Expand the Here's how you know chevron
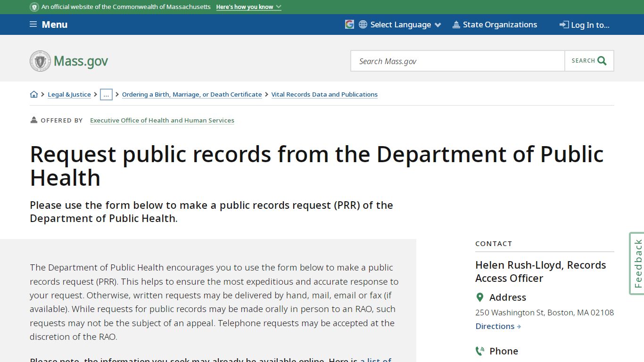This screenshot has width=644, height=362. pyautogui.click(x=279, y=7)
